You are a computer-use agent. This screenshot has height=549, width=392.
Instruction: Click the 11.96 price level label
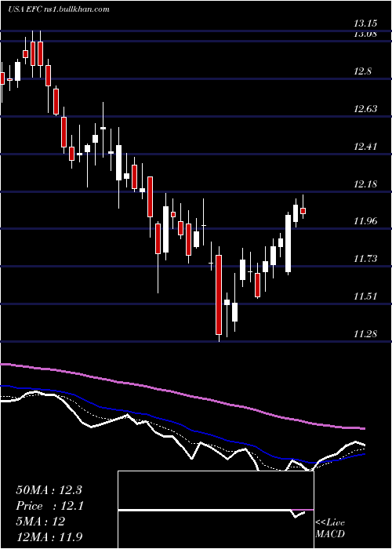point(365,221)
